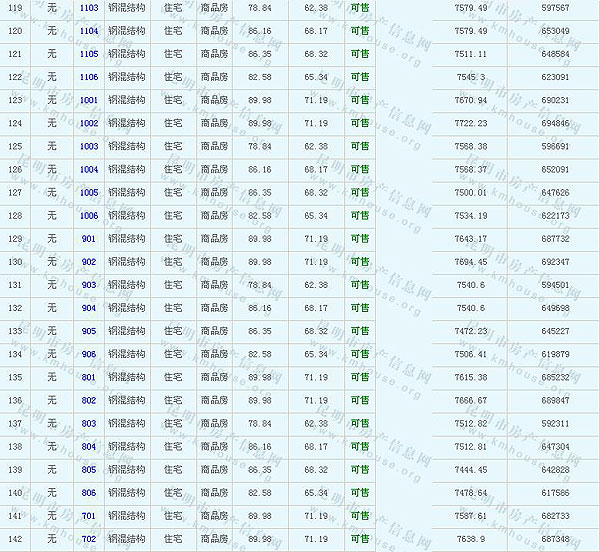Click room 1001 hyperlink
This screenshot has width=600, height=552.
89,100
